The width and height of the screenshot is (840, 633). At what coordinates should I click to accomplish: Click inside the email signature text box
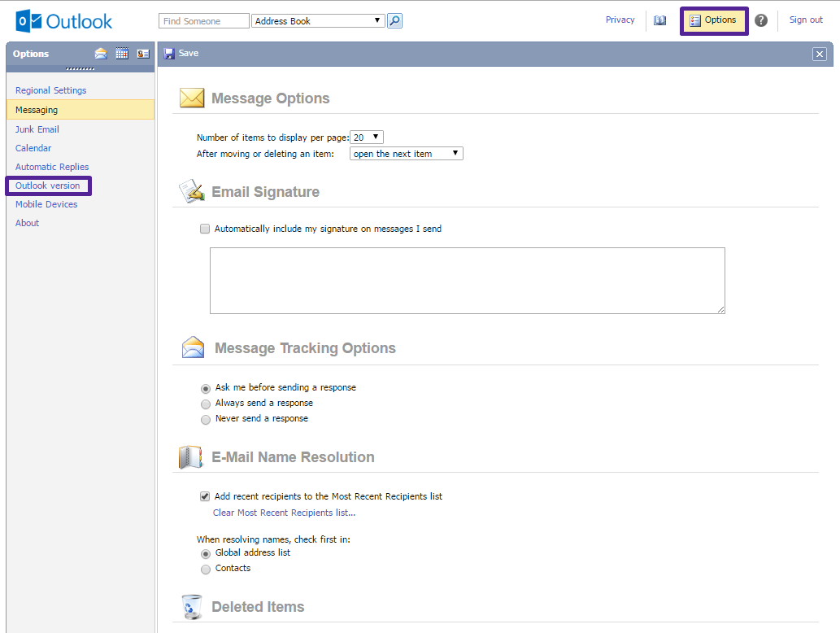tap(467, 281)
